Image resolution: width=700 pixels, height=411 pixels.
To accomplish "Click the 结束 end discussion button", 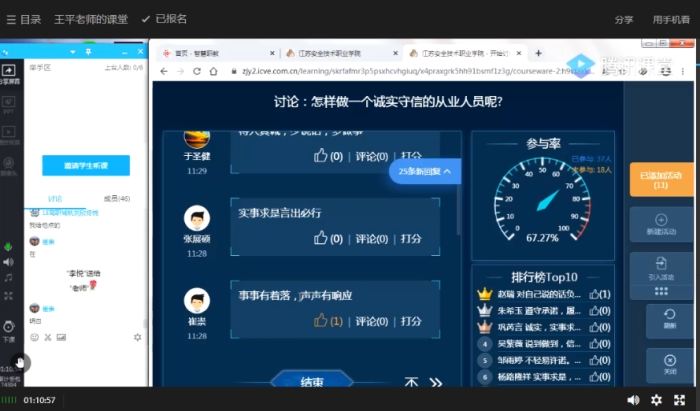I will 311,382.
